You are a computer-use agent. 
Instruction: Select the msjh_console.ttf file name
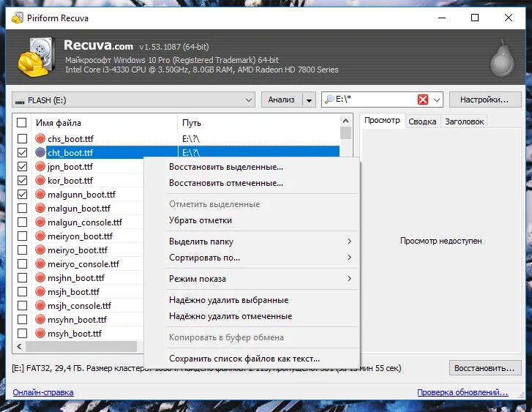(79, 306)
